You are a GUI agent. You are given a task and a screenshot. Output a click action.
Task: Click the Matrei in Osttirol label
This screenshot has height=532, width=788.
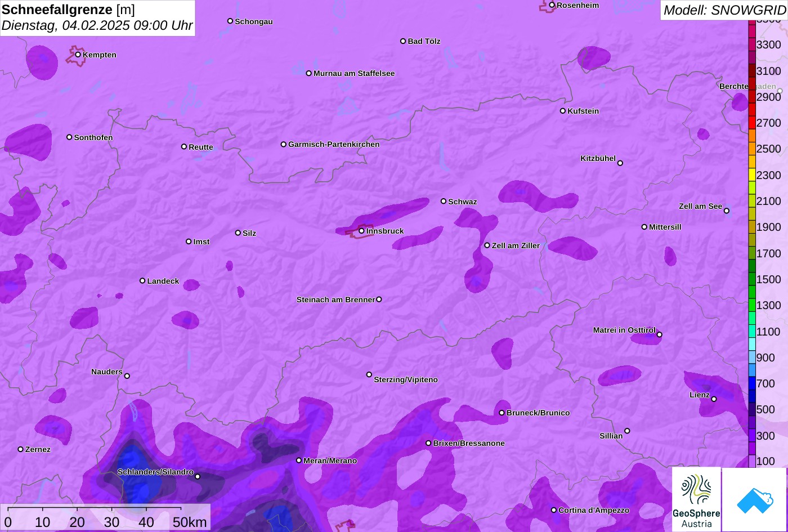click(x=624, y=330)
